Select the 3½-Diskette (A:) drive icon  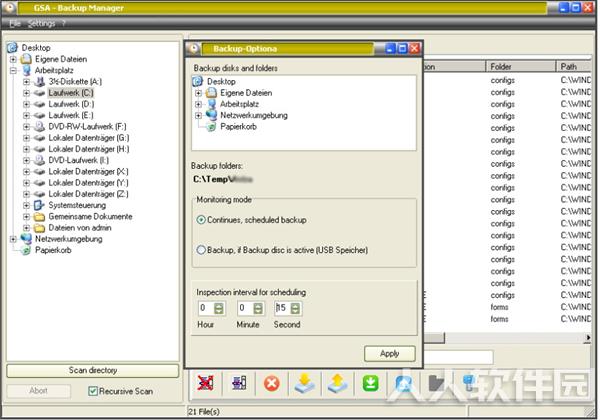(x=39, y=81)
